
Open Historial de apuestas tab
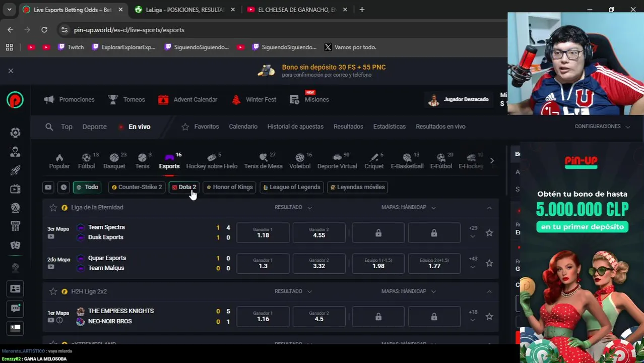pyautogui.click(x=295, y=127)
